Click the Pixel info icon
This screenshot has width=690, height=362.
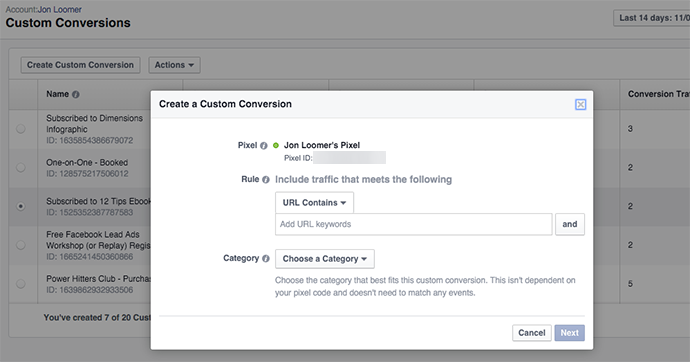264,146
